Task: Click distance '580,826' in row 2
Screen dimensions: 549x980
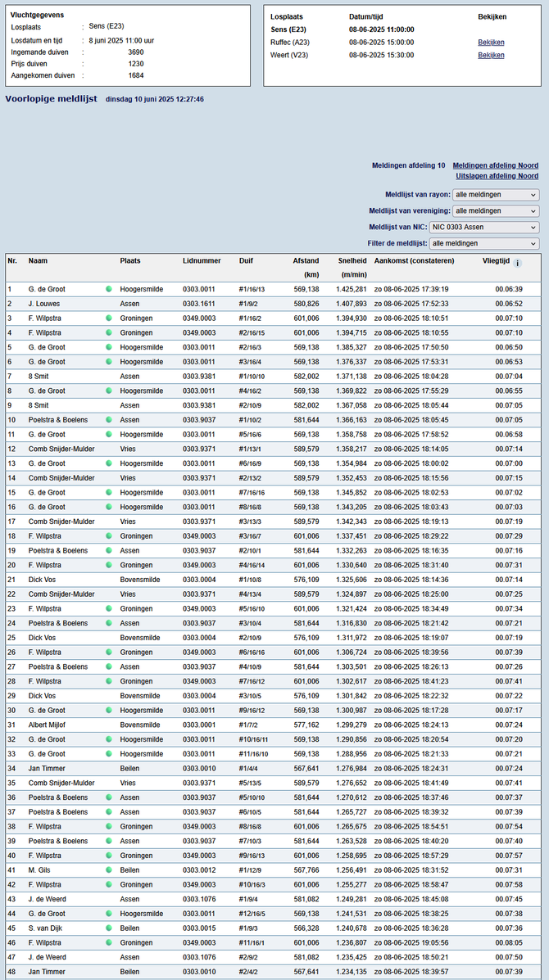Action: 306,304
